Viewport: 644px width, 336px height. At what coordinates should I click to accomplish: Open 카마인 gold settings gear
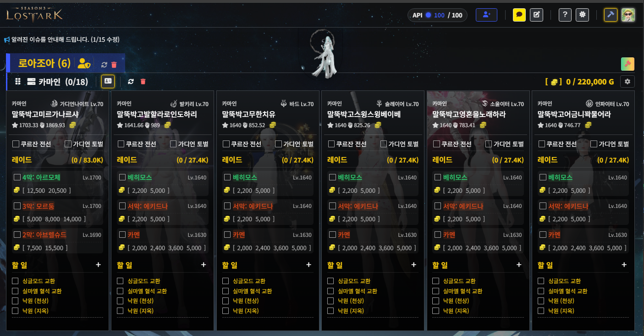tap(627, 81)
